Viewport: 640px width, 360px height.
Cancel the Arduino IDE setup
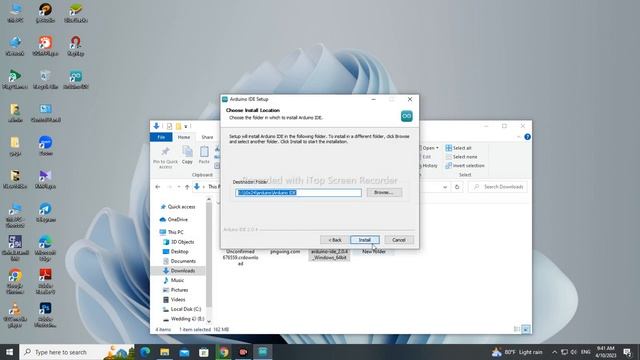(x=399, y=240)
